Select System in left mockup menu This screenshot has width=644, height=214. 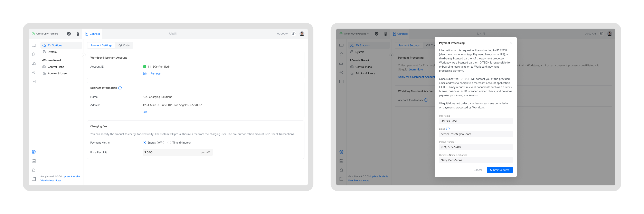(x=61, y=52)
